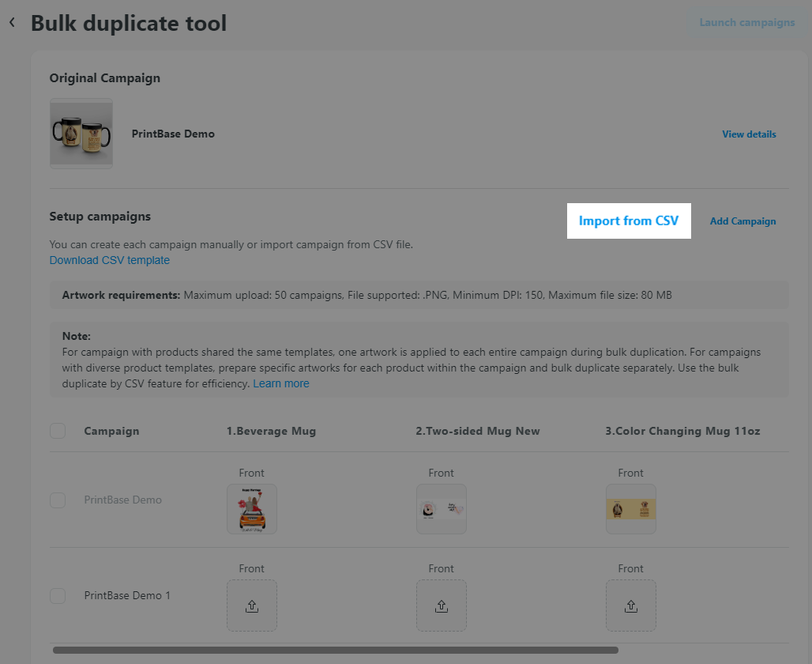Click the original campaign mug thumbnail
This screenshot has width=812, height=664.
[81, 133]
